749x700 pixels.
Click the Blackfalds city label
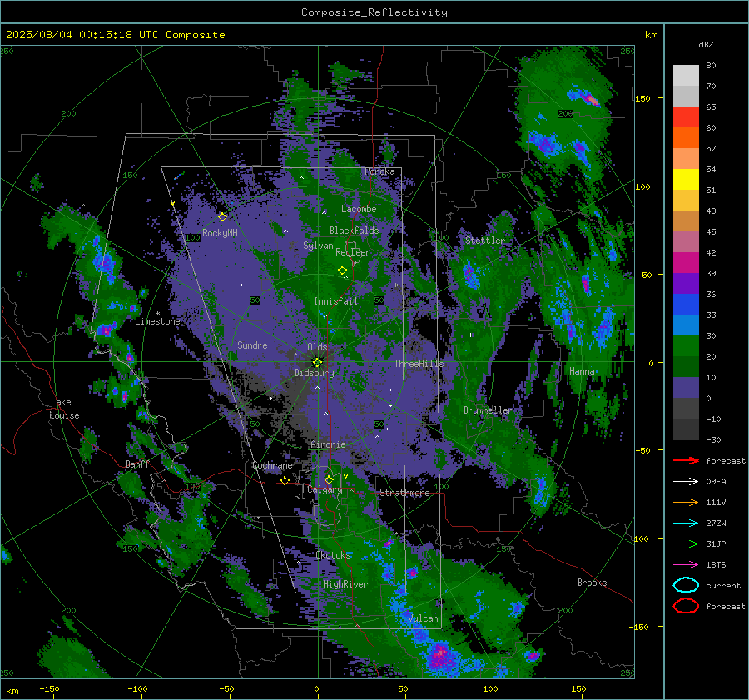point(354,231)
